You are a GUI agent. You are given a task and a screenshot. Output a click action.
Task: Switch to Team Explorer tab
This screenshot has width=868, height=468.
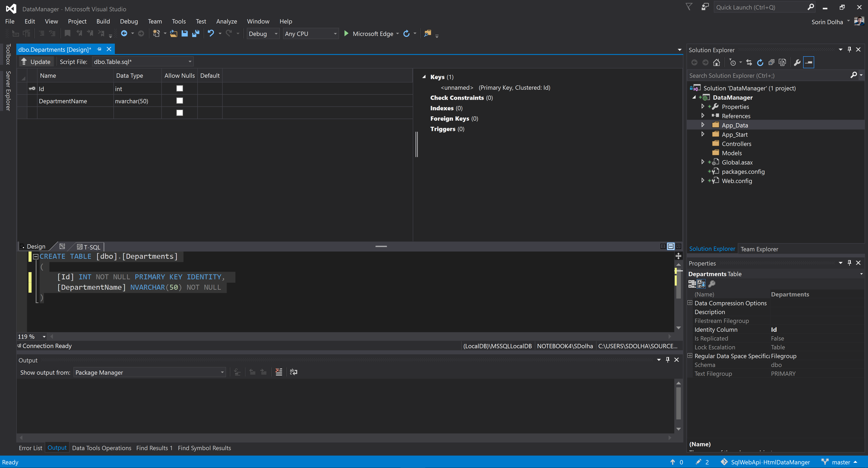point(759,249)
